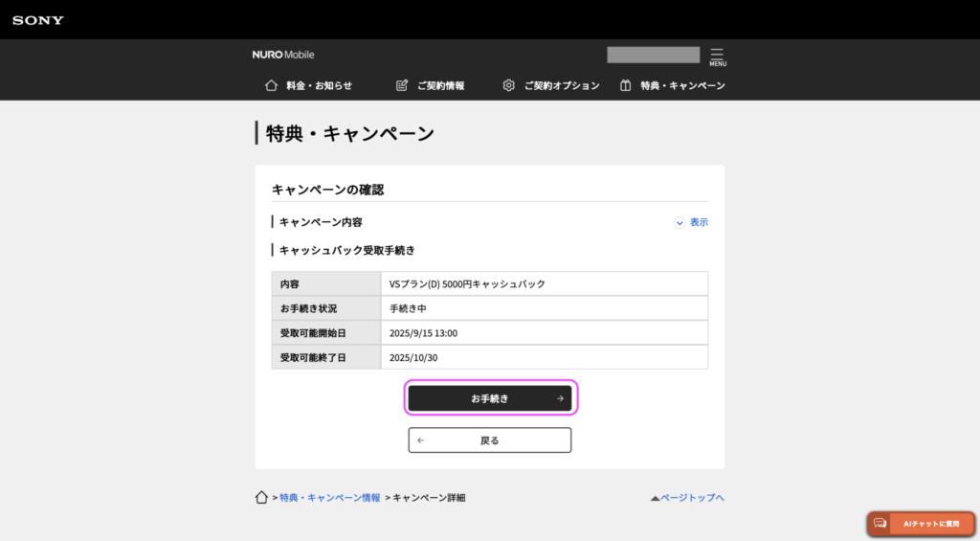Open the 特典・キャンペーン情報 breadcrumb link
Image resolution: width=980 pixels, height=541 pixels.
(329, 498)
